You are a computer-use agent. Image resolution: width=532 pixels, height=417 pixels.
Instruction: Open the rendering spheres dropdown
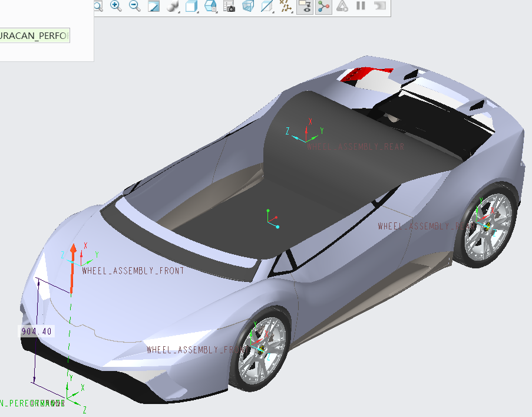point(173,6)
